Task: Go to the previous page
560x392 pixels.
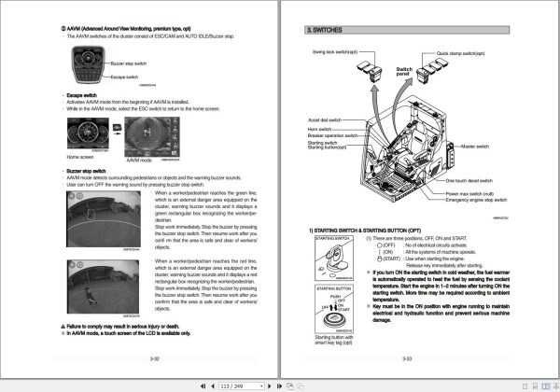Action: click(213, 385)
